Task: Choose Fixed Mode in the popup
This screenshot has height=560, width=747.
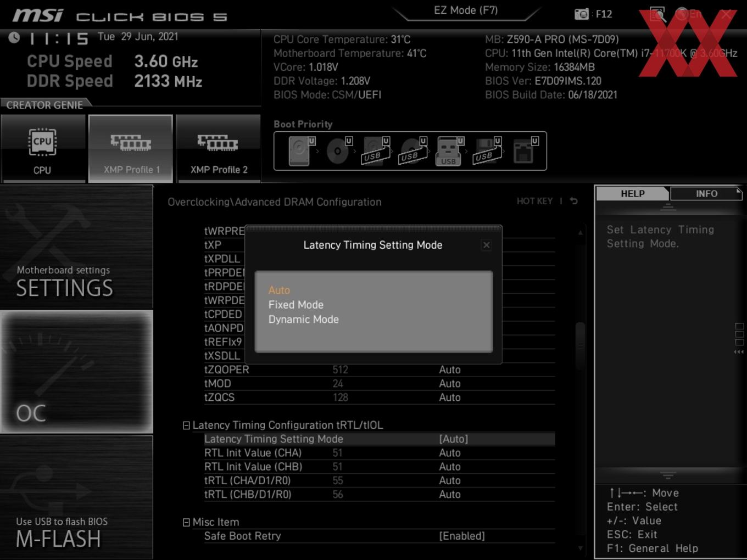Action: coord(296,305)
